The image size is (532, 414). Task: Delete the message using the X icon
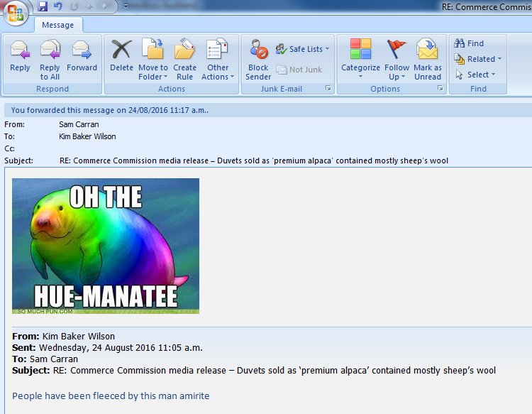click(121, 49)
